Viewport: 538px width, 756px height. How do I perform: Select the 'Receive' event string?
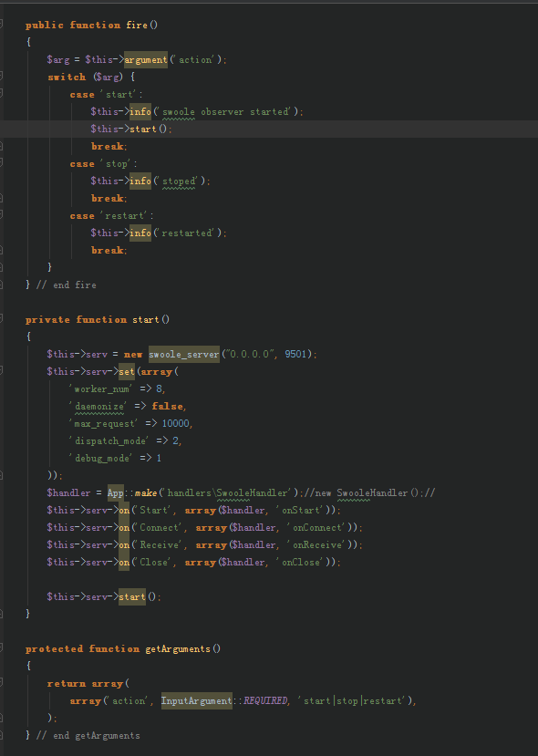click(158, 545)
